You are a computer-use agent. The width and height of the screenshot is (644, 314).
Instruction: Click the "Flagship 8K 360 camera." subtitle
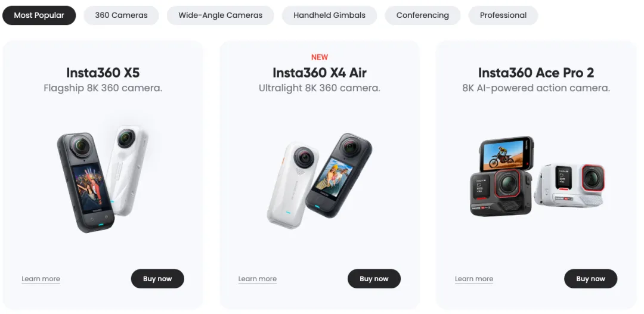coord(103,88)
